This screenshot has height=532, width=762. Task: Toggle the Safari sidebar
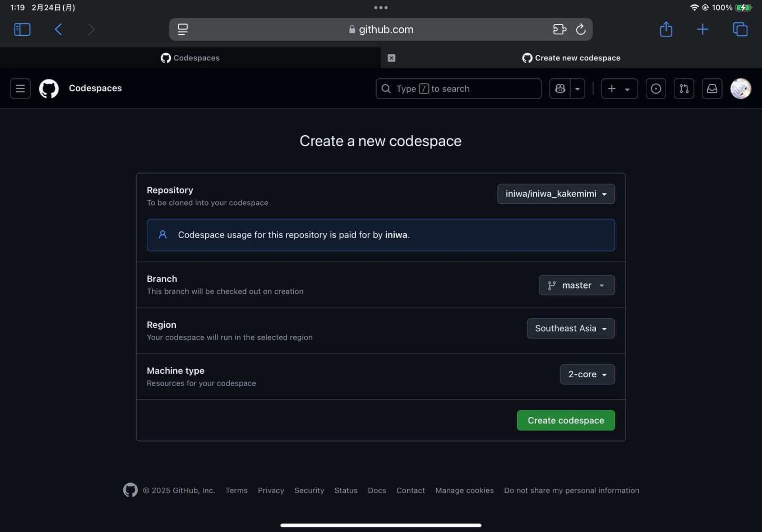(x=22, y=29)
